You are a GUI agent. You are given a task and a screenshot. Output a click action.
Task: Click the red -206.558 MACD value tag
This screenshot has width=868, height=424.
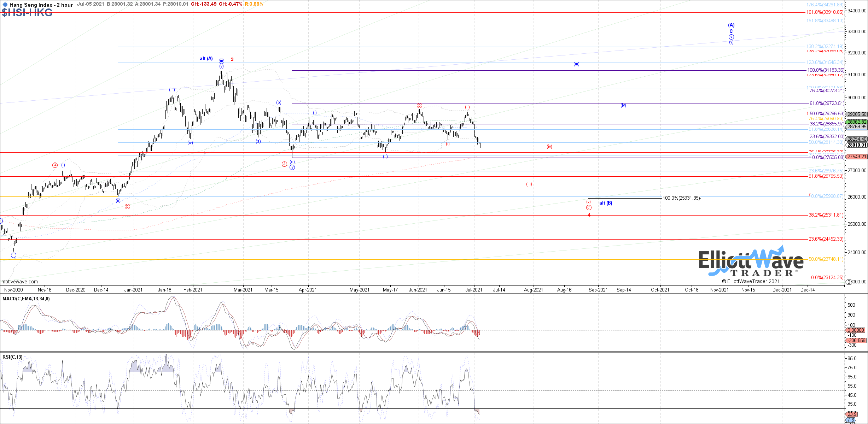click(856, 340)
